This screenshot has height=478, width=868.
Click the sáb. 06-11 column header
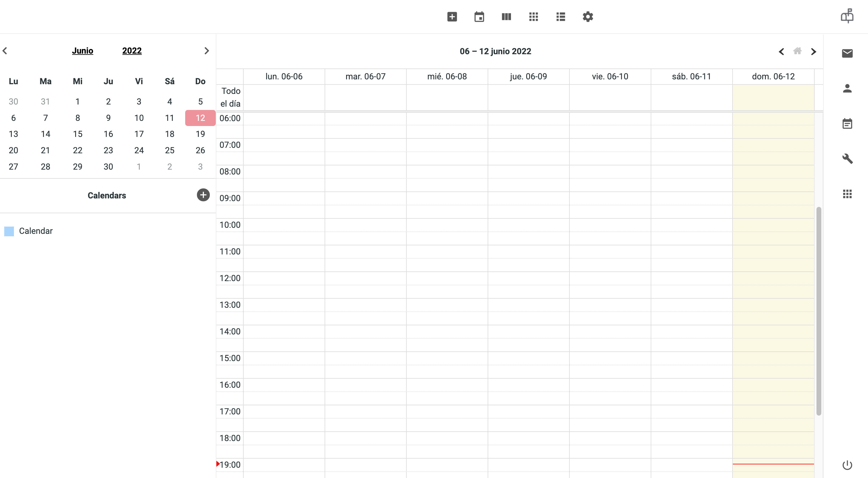click(691, 76)
